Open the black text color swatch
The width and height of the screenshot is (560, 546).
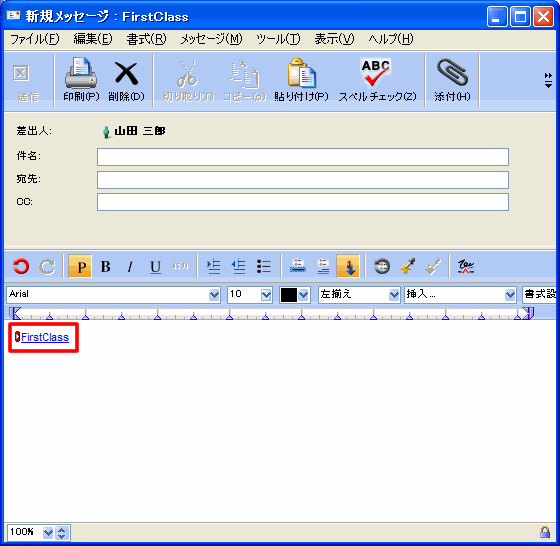(294, 295)
